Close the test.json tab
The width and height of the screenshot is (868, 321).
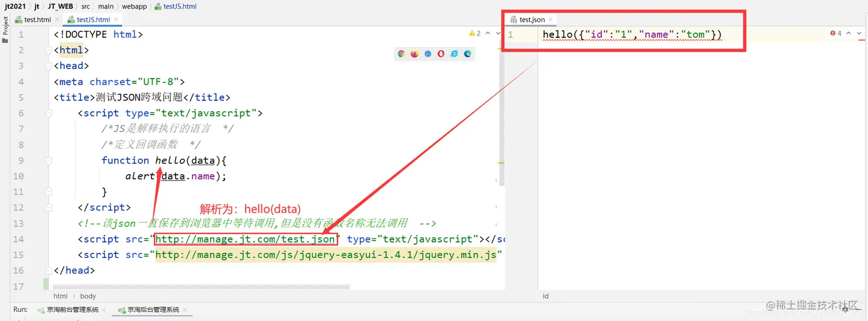point(551,19)
